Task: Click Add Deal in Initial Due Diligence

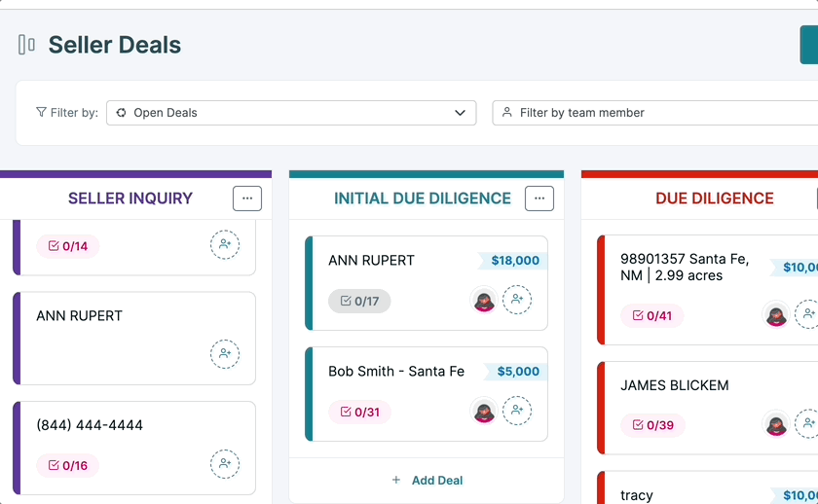Action: pos(427,481)
